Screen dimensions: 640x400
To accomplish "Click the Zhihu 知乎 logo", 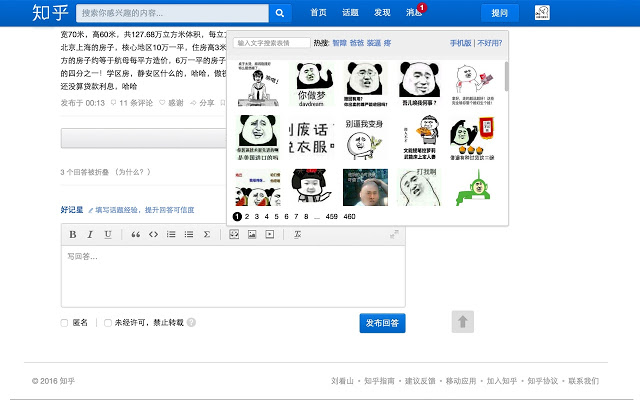I will tap(50, 13).
